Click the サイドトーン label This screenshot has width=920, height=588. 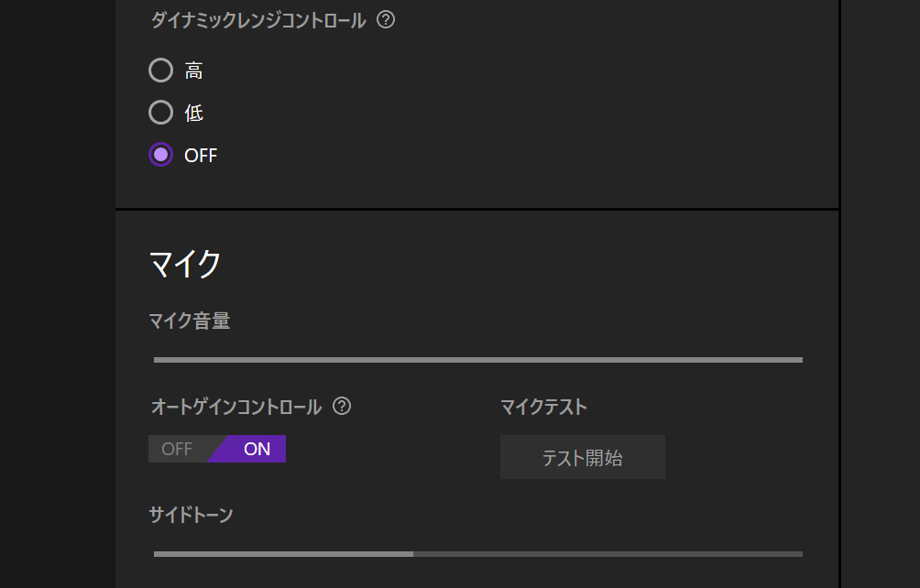pos(191,515)
